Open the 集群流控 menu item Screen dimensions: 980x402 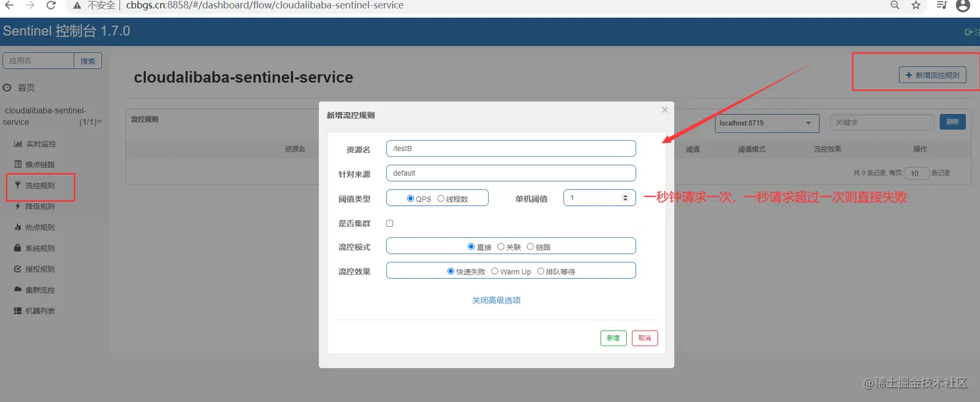[x=40, y=290]
